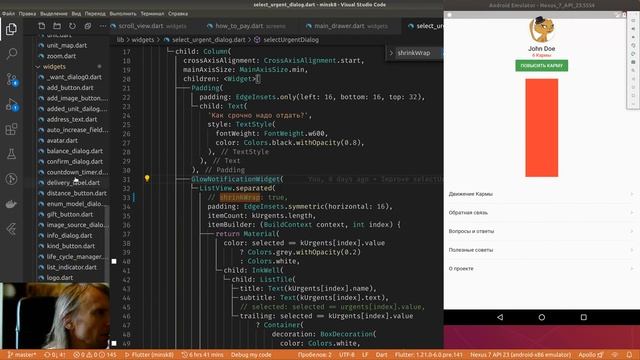Open the Терминал menu
Viewport: 640px width, 360px height.
click(152, 13)
